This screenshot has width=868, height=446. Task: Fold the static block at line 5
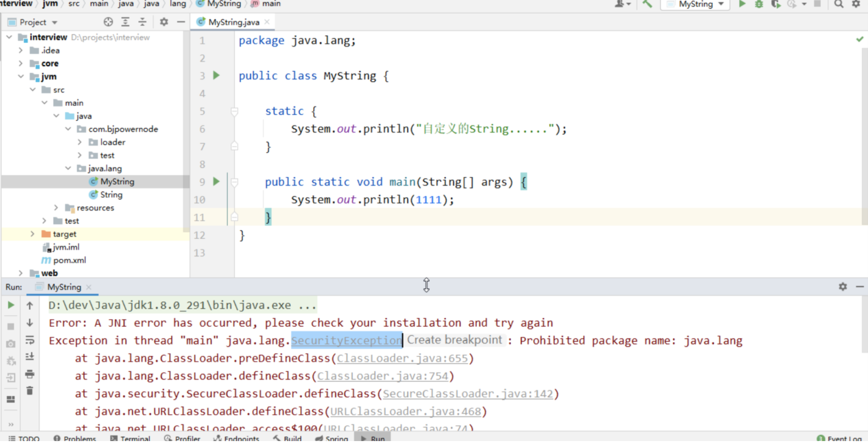(234, 112)
